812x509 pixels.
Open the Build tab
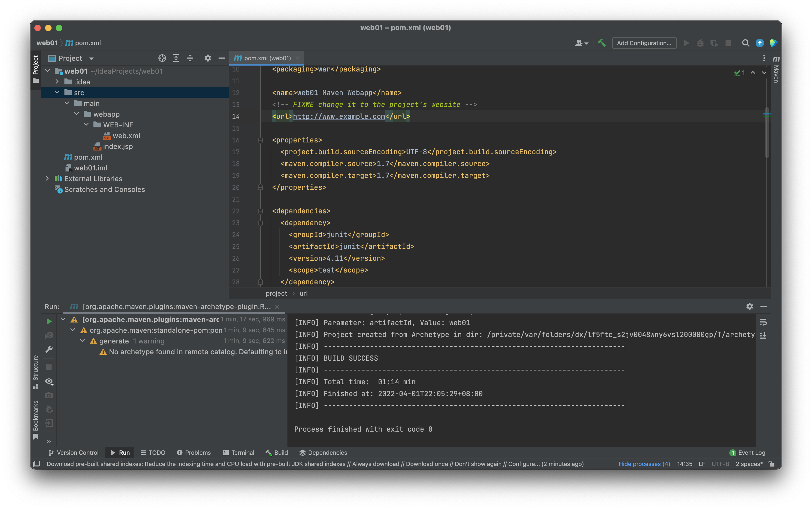click(x=277, y=453)
